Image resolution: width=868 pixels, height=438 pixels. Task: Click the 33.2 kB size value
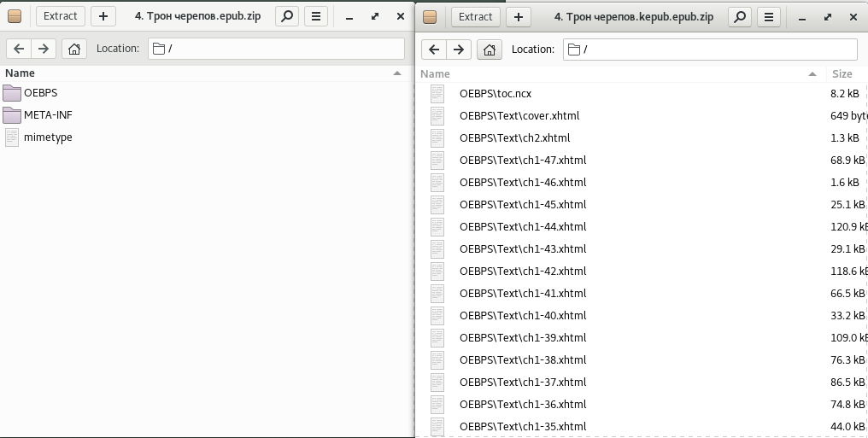point(847,315)
